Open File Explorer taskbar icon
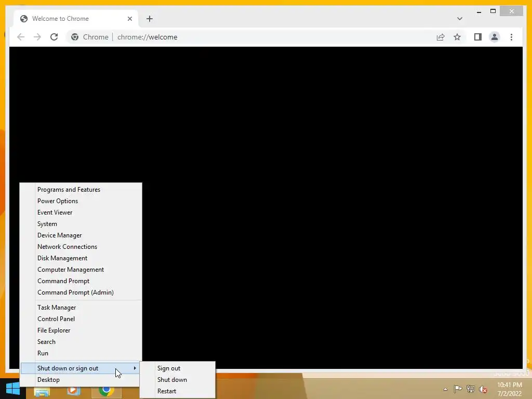This screenshot has height=399, width=532. pyautogui.click(x=42, y=392)
